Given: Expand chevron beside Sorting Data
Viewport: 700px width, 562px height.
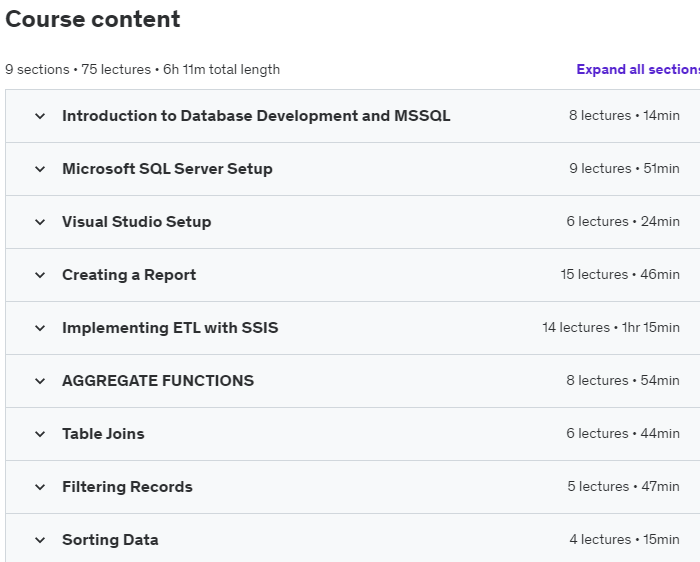Looking at the screenshot, I should point(40,540).
